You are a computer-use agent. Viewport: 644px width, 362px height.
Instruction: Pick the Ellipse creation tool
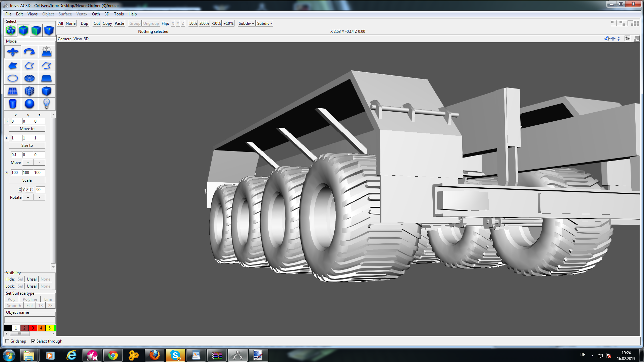[13, 78]
